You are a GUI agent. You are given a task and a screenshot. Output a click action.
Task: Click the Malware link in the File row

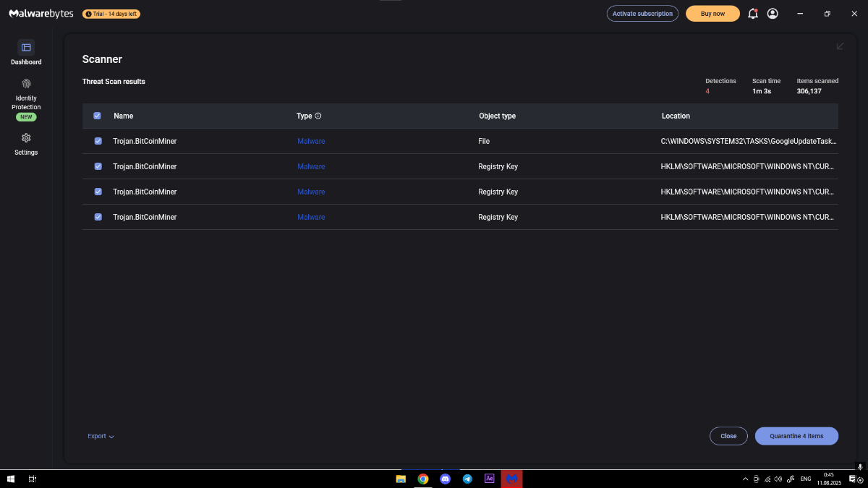tap(311, 141)
